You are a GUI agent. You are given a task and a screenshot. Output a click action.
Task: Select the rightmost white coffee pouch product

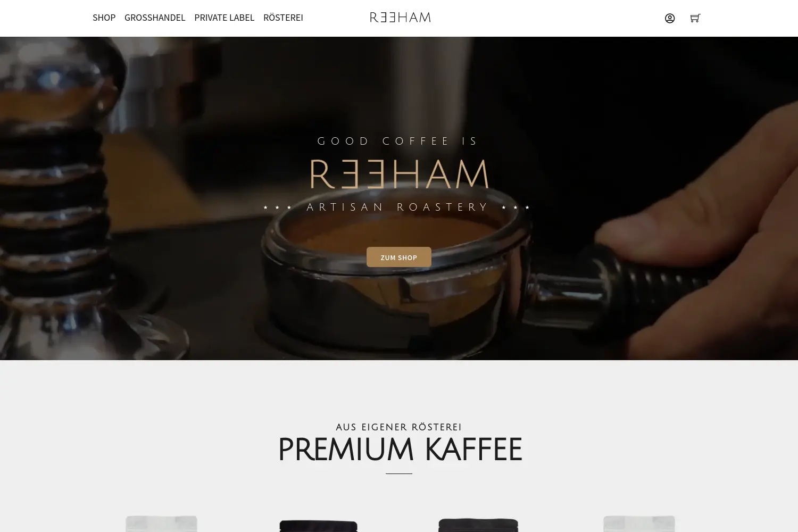point(639,523)
